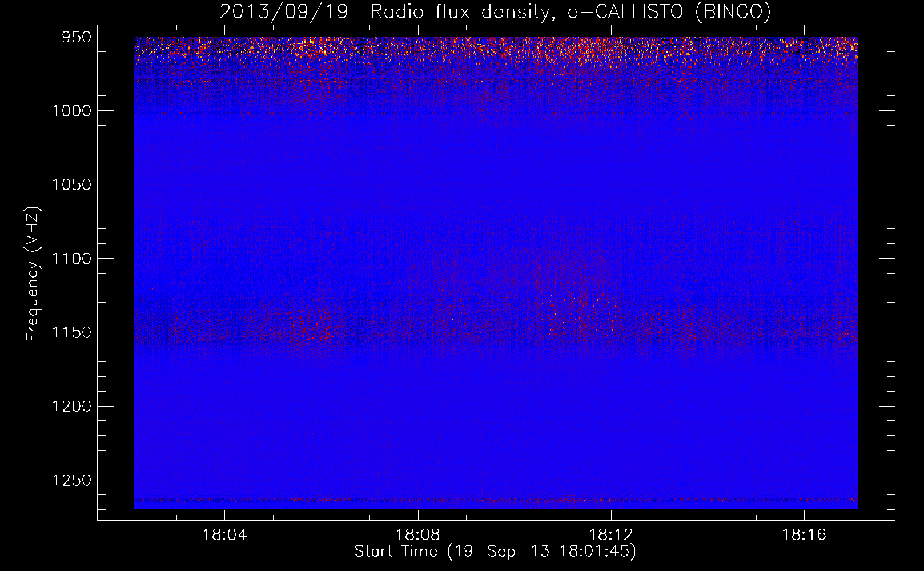Click the 1000 frequency tick label

[x=71, y=111]
